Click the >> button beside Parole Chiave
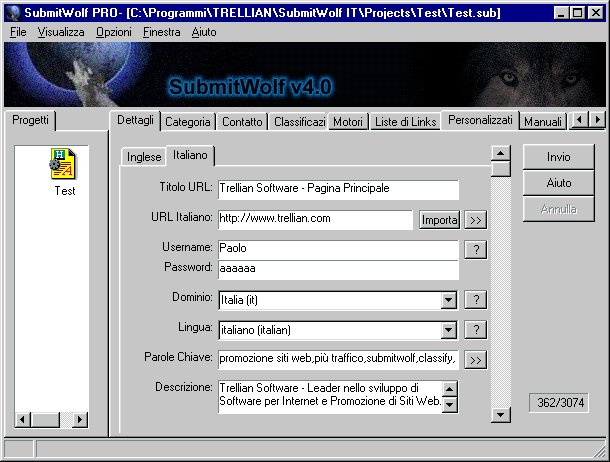Image resolution: width=610 pixels, height=462 pixels. [x=476, y=360]
